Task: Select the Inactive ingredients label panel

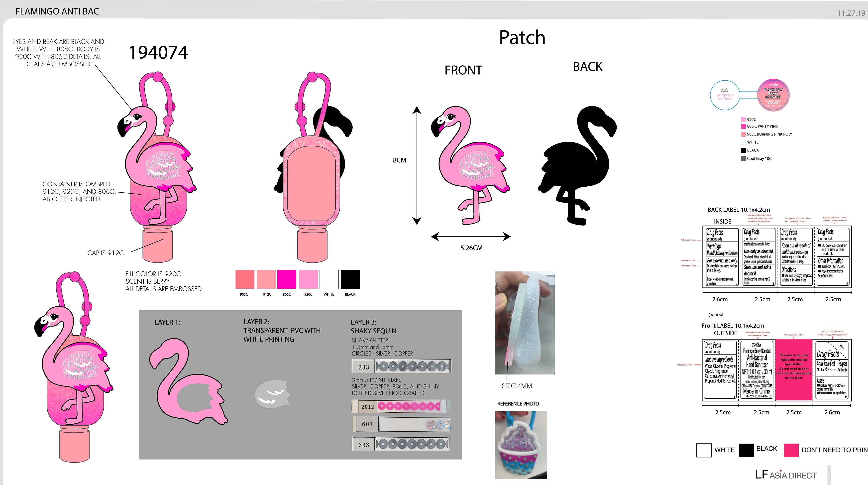Action: [720, 370]
